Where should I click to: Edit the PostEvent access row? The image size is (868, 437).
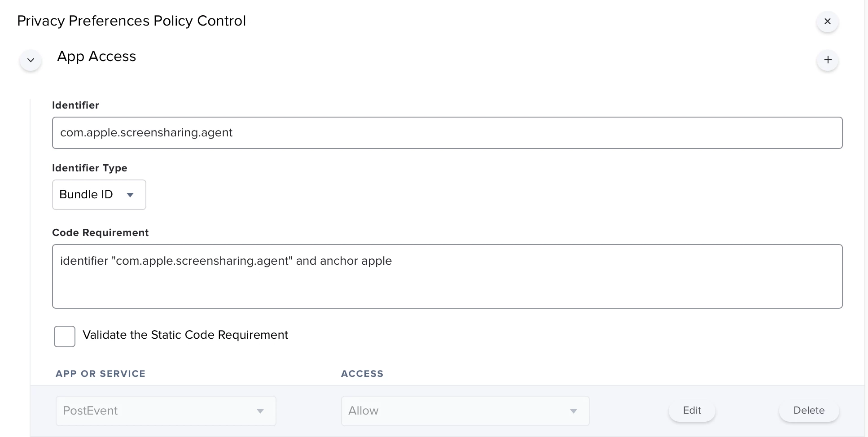point(692,411)
